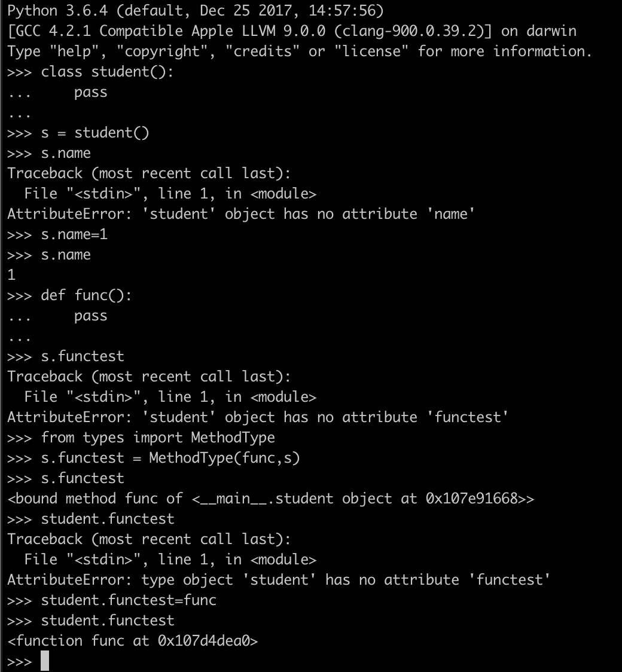Click the output value 1
The width and height of the screenshot is (622, 672).
pyautogui.click(x=11, y=274)
